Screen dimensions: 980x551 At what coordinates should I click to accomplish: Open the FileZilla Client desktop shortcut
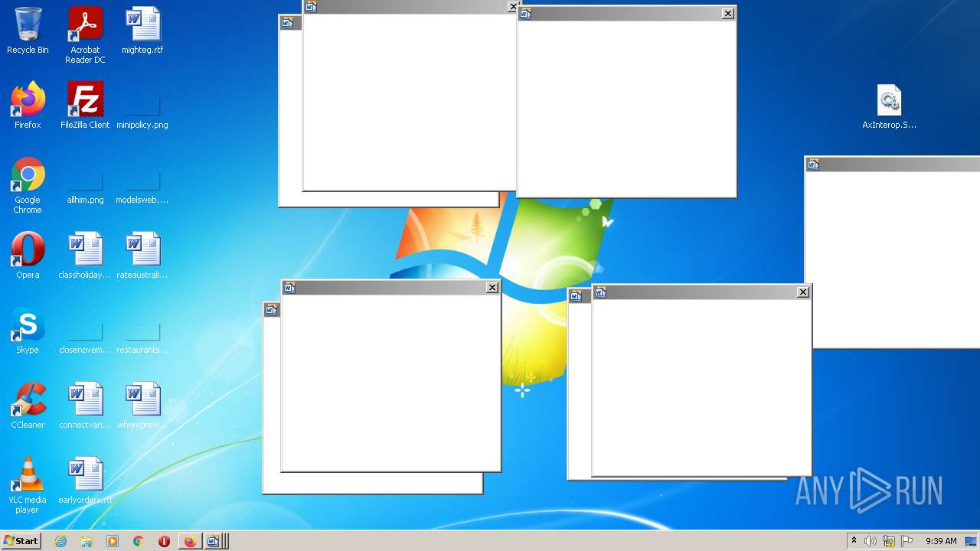[x=85, y=106]
